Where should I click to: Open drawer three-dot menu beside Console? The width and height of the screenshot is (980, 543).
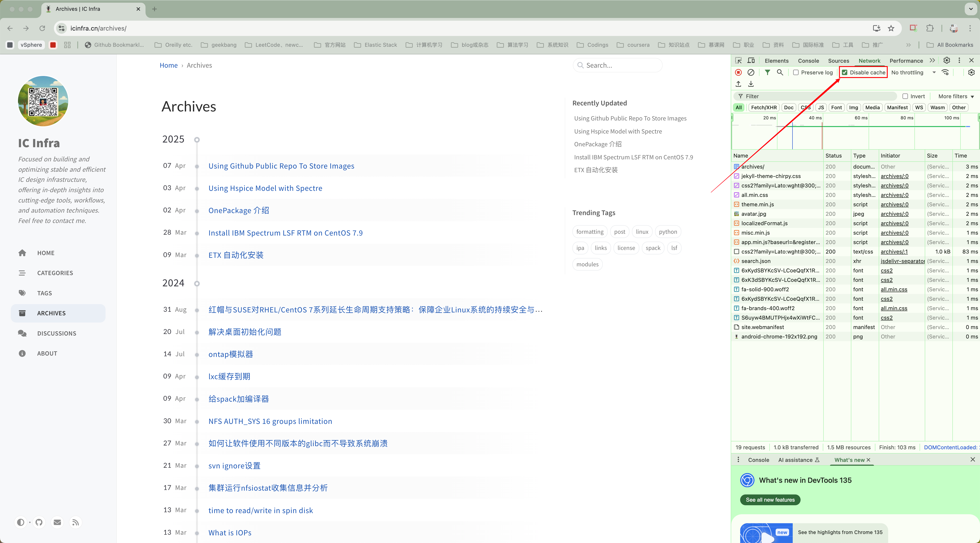[x=738, y=460]
